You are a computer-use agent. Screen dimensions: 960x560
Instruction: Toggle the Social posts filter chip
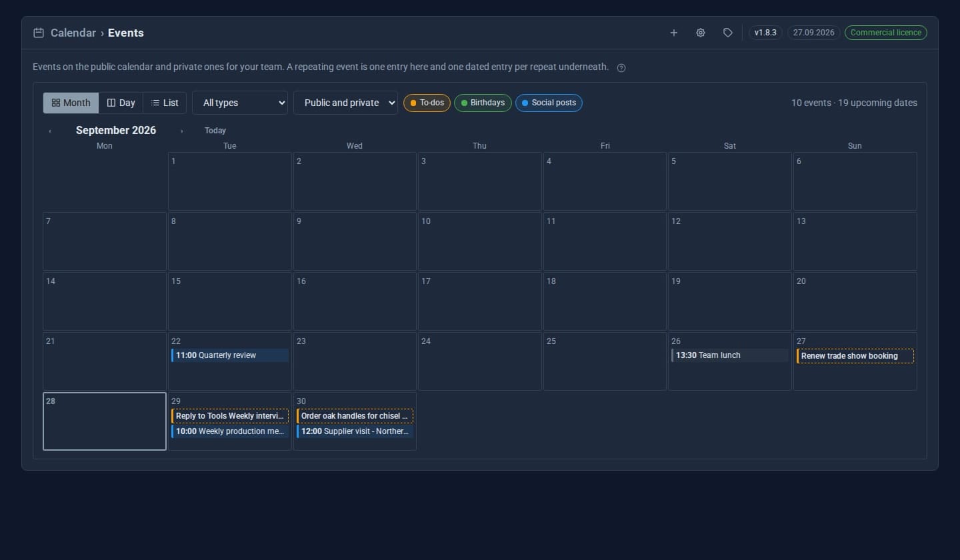coord(549,103)
